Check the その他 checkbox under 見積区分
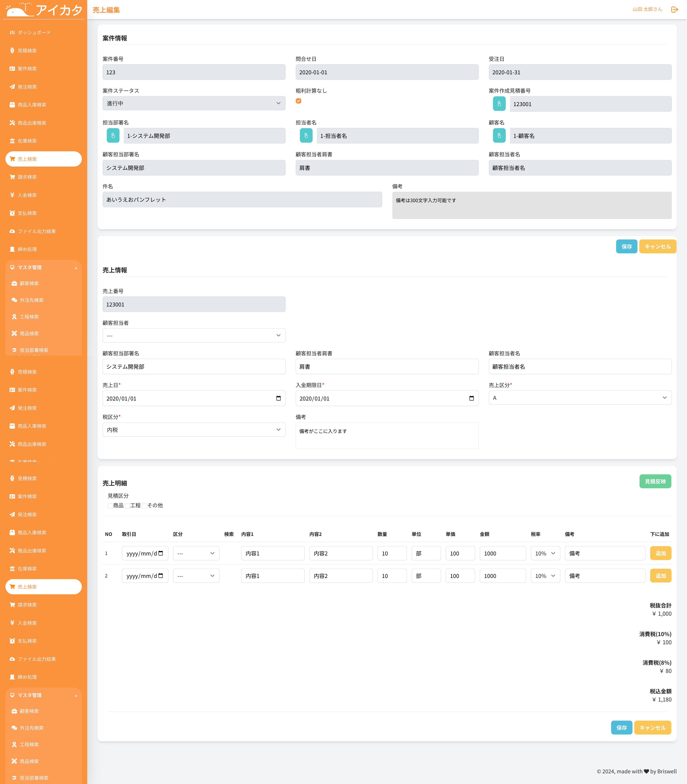This screenshot has width=687, height=784. point(144,506)
